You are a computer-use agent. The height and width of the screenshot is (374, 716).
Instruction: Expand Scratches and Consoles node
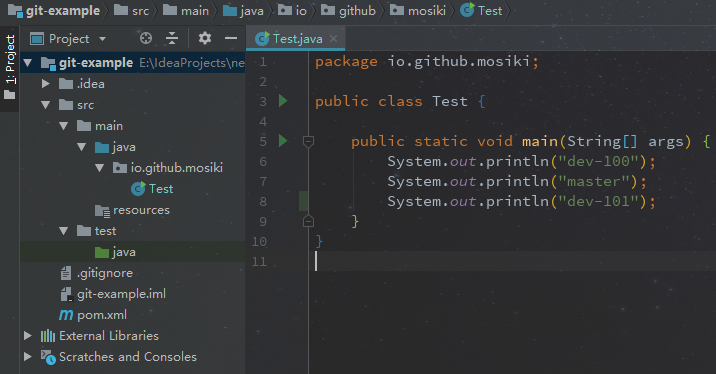[x=28, y=357]
